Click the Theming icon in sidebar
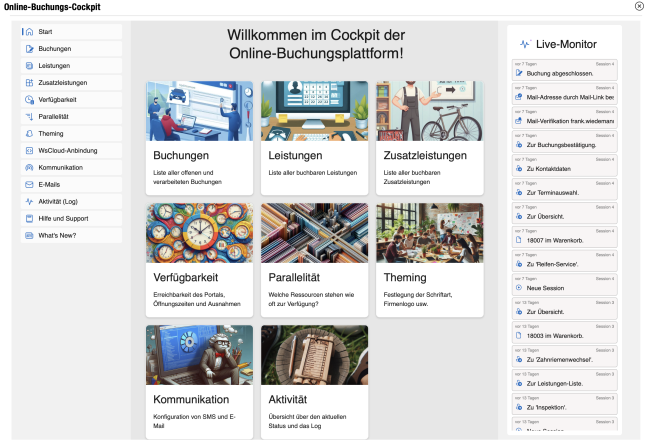Screen dimensions: 650x445 click(28, 133)
